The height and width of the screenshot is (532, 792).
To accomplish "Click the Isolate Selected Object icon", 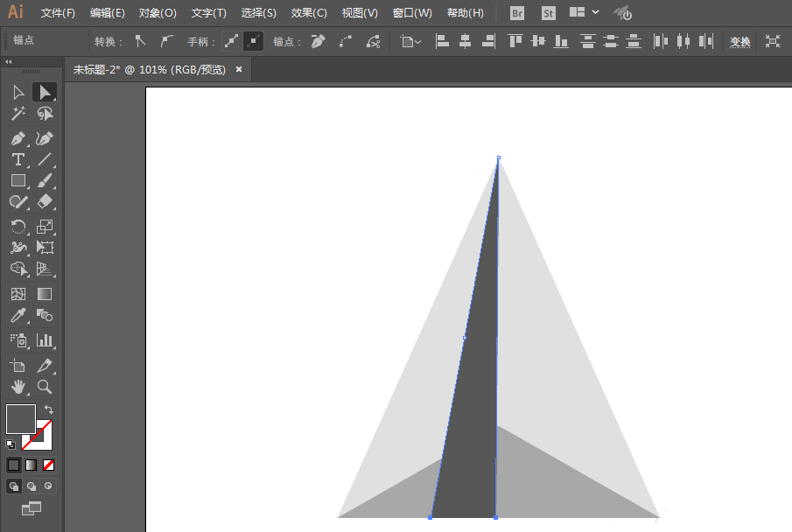I will (x=772, y=41).
